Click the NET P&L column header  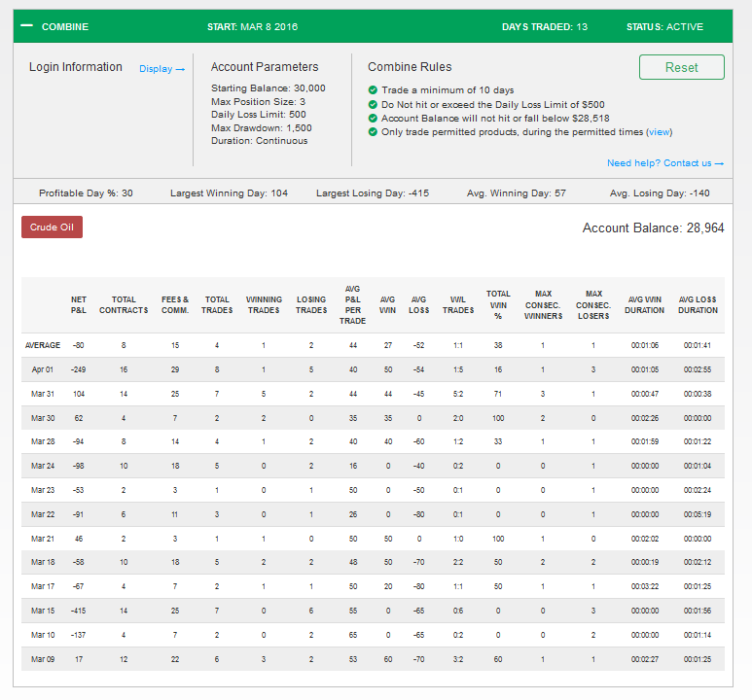tap(79, 305)
